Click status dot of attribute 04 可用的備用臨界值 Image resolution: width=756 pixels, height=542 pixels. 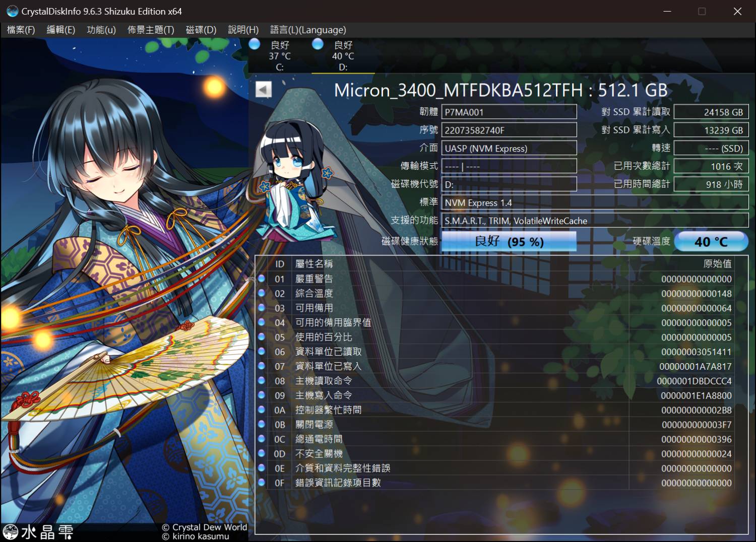[x=262, y=322]
